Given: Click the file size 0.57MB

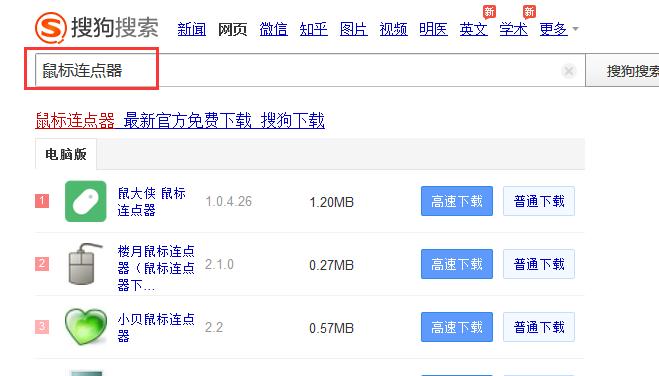Looking at the screenshot, I should click(x=332, y=328).
